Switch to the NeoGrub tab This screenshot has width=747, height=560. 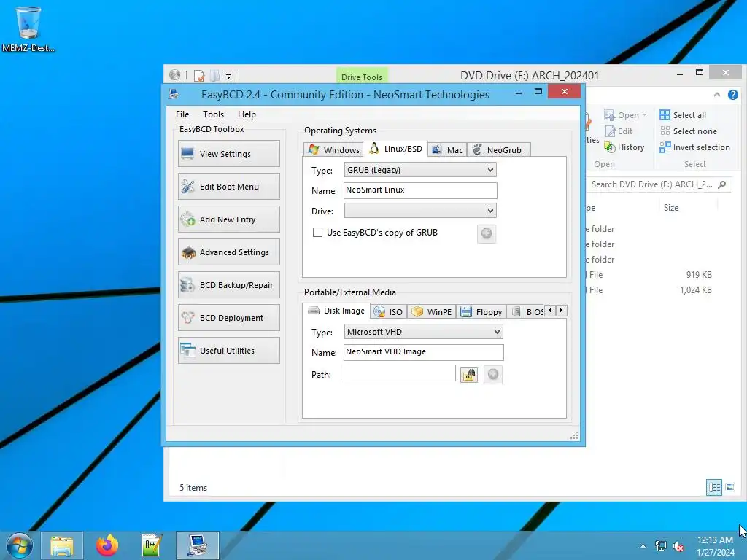coord(498,150)
